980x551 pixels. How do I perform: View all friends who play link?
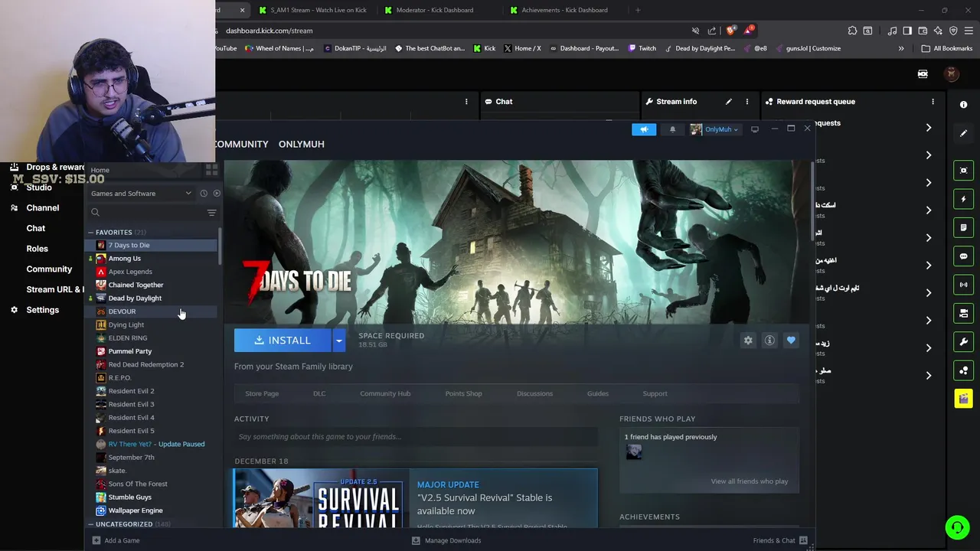[x=749, y=481]
